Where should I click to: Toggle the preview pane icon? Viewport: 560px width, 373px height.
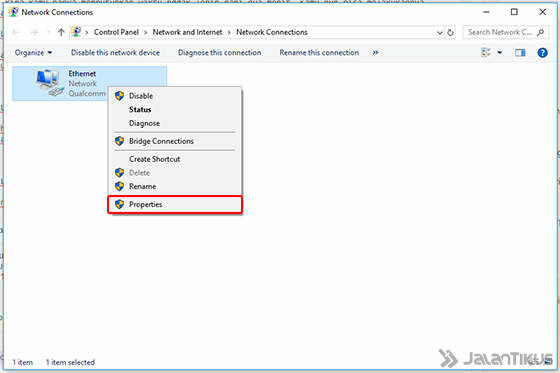coord(520,53)
